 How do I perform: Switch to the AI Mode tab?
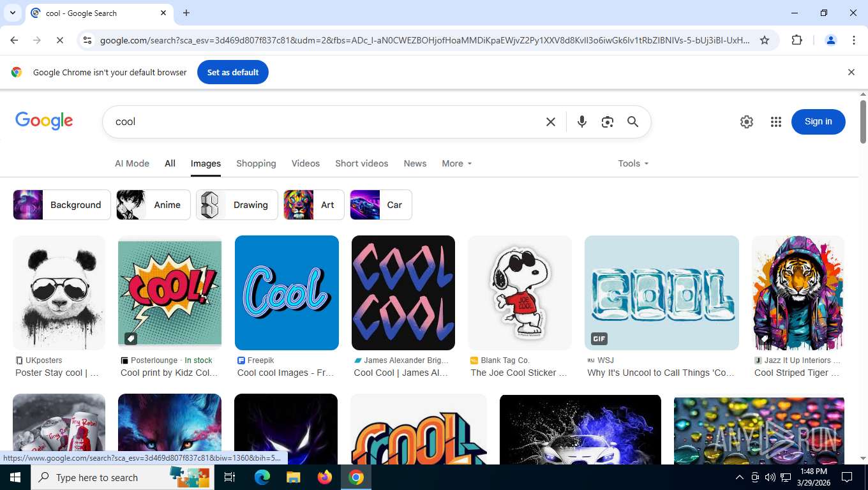pos(132,163)
